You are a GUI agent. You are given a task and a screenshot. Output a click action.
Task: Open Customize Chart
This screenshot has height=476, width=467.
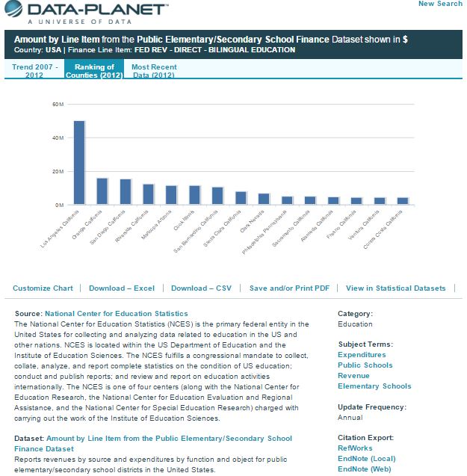click(43, 288)
